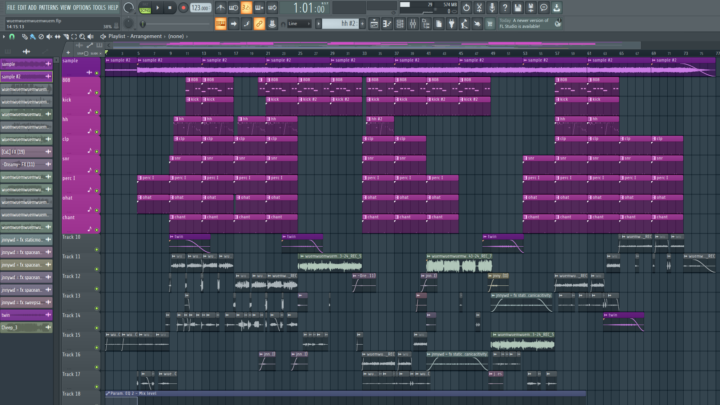Open the undo history knob icon
The image size is (720, 405).
[x=466, y=8]
